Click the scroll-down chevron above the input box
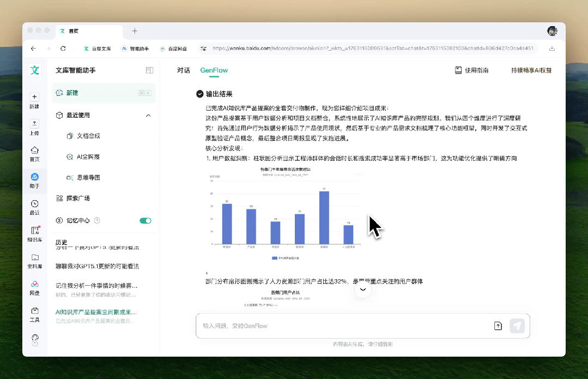The height and width of the screenshot is (379, 588). (x=362, y=289)
